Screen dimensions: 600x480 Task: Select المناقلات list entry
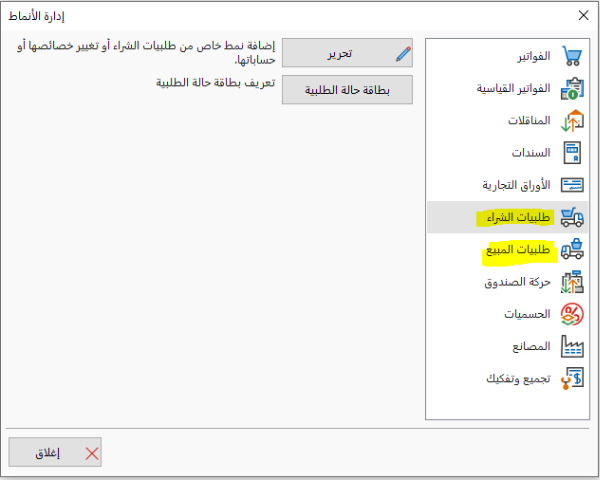click(x=507, y=121)
